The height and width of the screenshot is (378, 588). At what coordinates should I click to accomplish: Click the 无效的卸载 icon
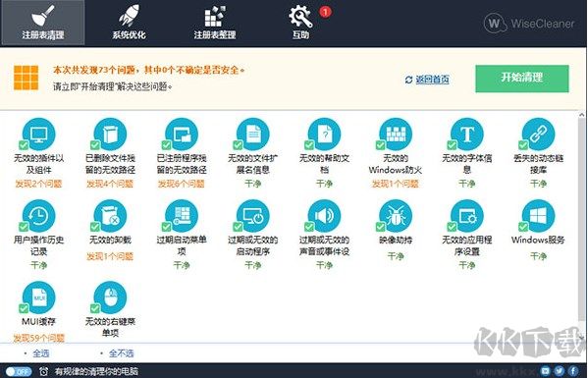(110, 216)
